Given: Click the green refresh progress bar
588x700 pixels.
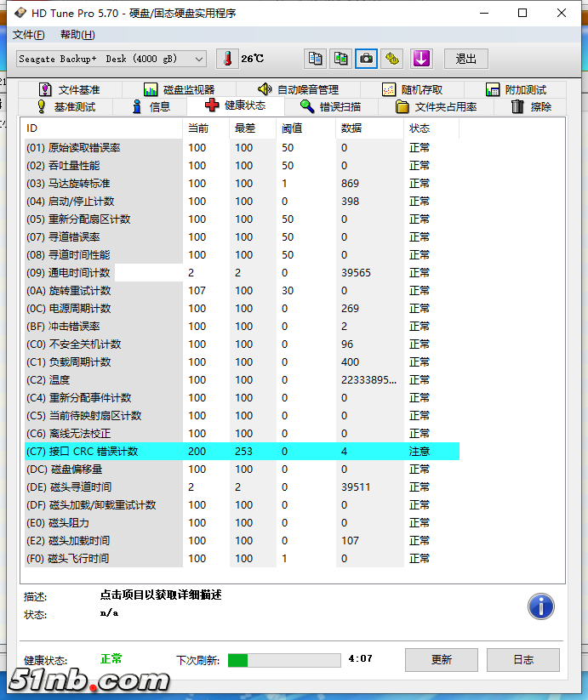Looking at the screenshot, I should tap(285, 659).
